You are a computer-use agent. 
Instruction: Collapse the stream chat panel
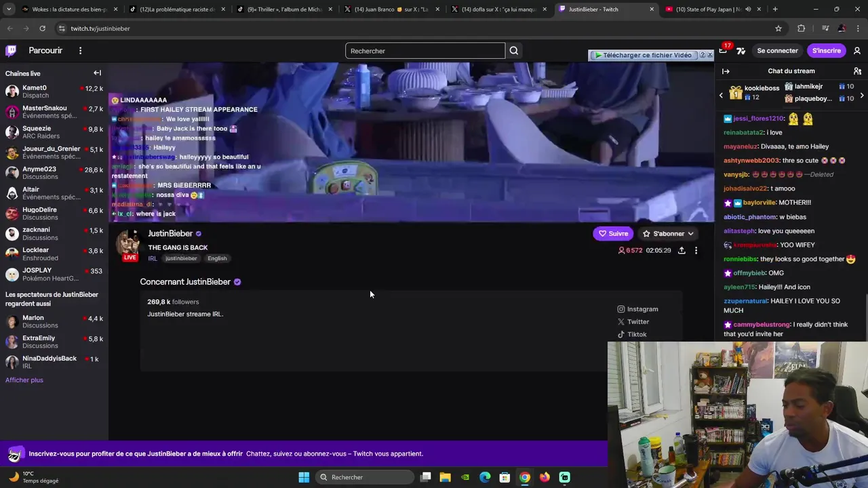tap(726, 71)
